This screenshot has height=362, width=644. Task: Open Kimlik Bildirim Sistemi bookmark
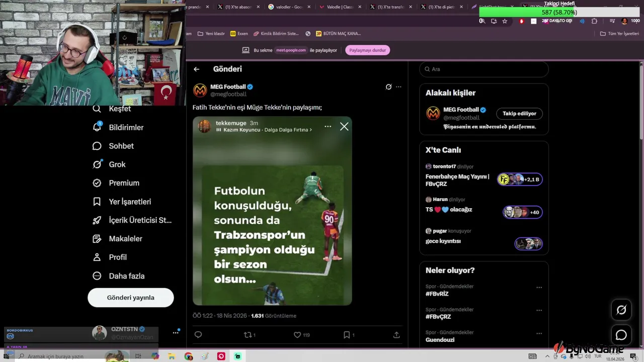[x=276, y=34]
